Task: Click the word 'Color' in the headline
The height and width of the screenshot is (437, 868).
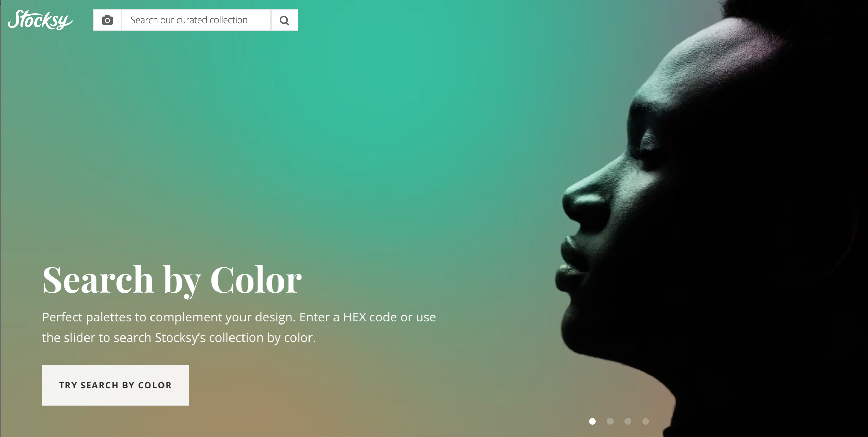Action: click(x=256, y=280)
